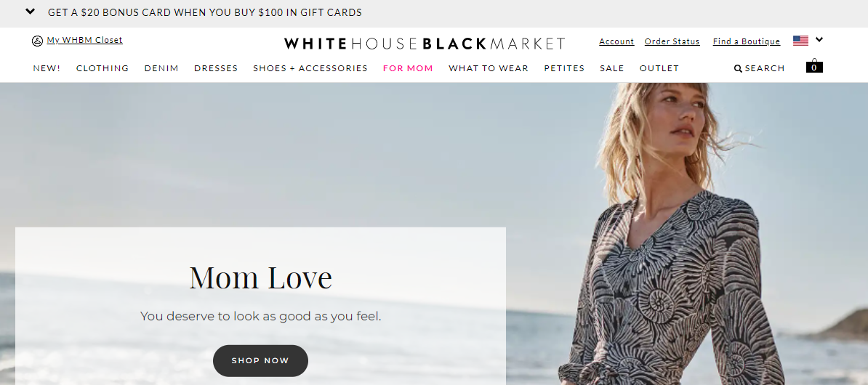Screen dimensions: 868x385
Task: Open the shopping bag icon
Action: coord(814,66)
